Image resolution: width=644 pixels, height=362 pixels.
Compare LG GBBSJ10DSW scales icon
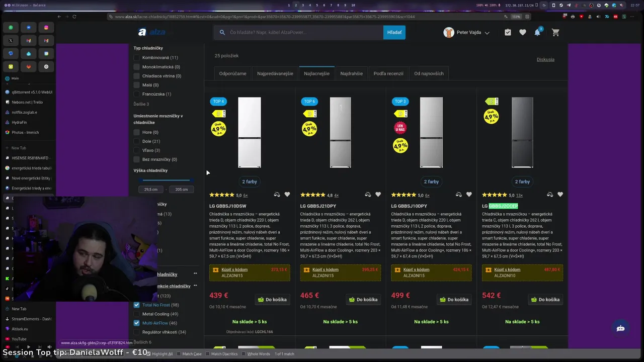click(x=277, y=195)
